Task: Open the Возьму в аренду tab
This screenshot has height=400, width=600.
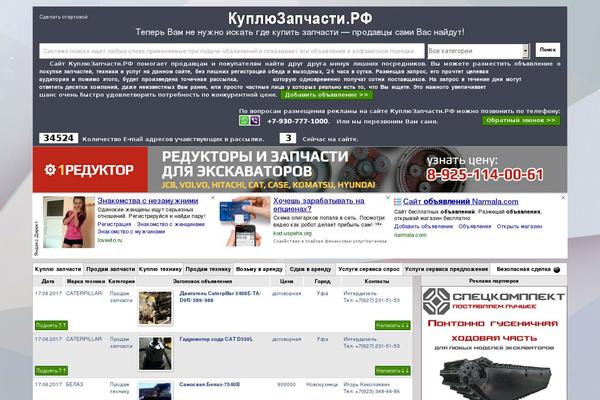Action: pos(259,269)
